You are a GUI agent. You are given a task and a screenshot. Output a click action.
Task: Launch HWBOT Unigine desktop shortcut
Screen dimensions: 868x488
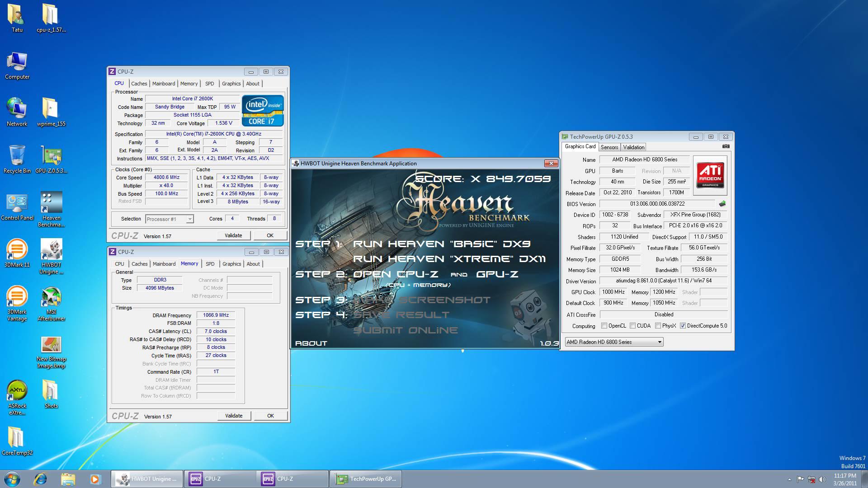pyautogui.click(x=51, y=256)
